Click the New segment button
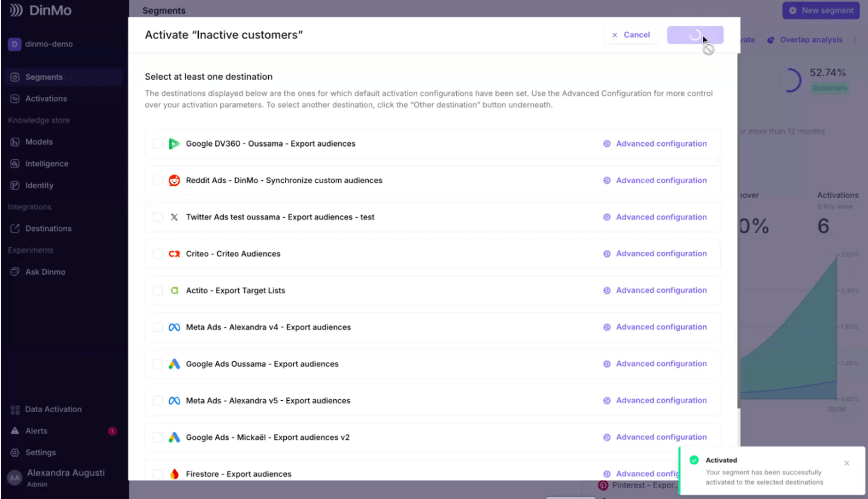868x499 pixels. pos(821,10)
